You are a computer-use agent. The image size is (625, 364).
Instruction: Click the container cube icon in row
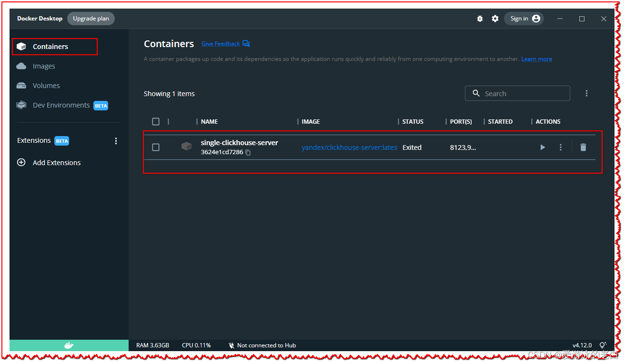point(186,146)
